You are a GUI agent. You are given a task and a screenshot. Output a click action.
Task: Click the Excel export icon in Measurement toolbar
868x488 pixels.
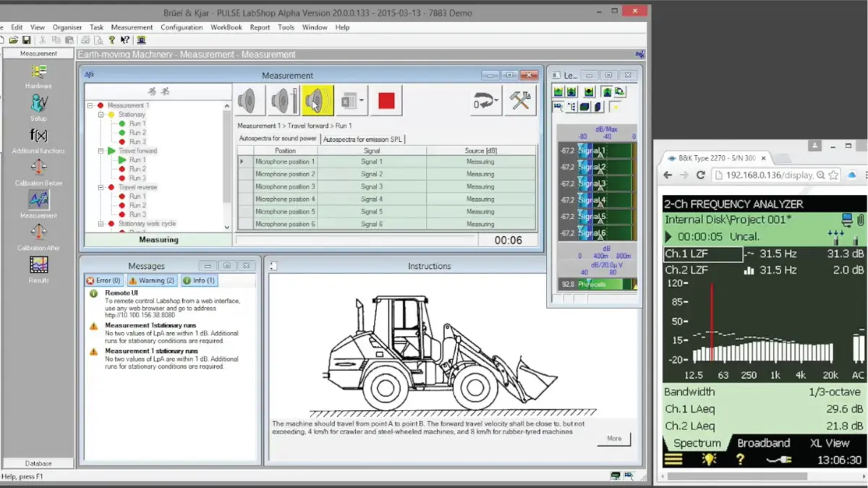coord(349,100)
